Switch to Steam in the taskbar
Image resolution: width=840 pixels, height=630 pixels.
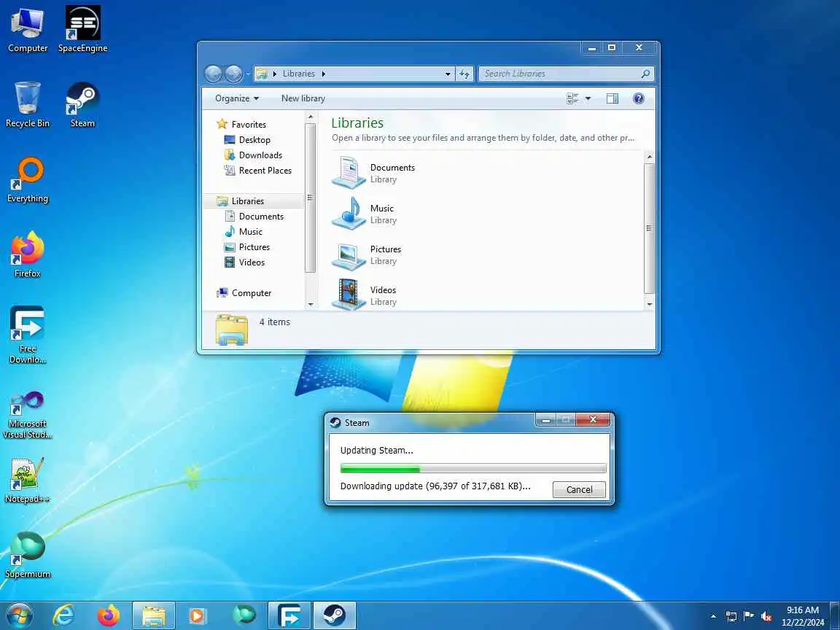(x=335, y=615)
